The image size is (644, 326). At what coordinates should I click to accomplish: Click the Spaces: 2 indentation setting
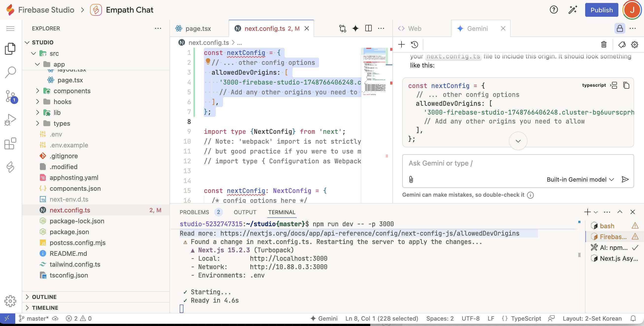coord(440,319)
